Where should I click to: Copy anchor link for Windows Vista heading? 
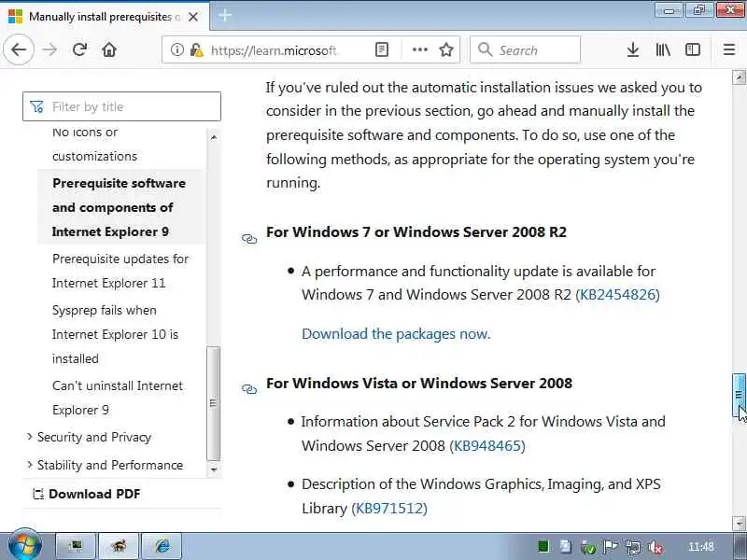(249, 389)
